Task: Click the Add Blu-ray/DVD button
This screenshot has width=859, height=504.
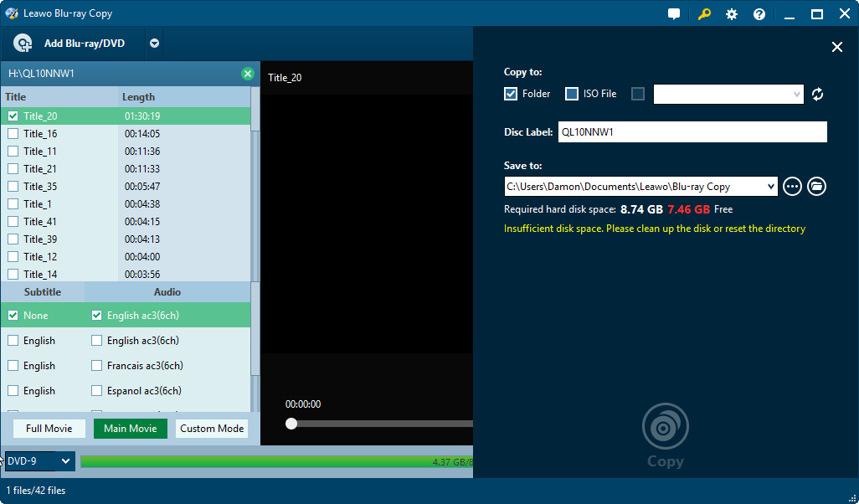Action: 70,44
